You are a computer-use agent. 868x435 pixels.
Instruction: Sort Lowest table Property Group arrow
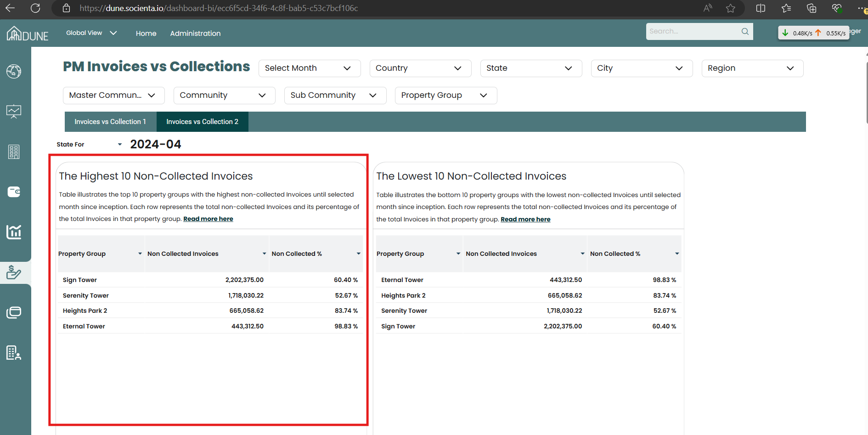[x=458, y=254]
